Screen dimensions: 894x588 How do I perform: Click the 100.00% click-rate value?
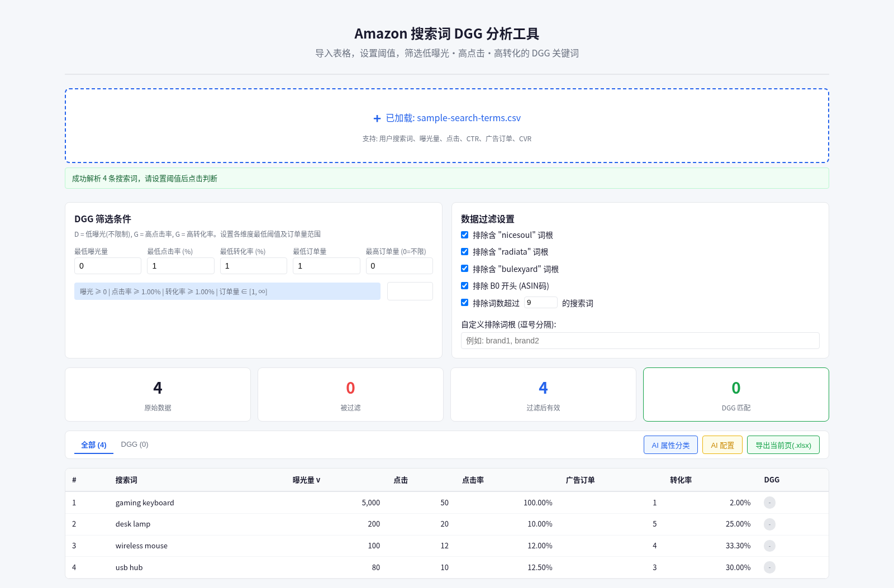[x=538, y=503]
